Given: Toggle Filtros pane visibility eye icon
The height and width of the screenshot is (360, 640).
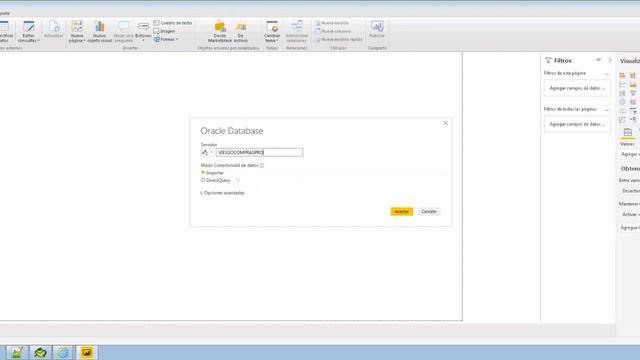Looking at the screenshot, I should (x=598, y=60).
